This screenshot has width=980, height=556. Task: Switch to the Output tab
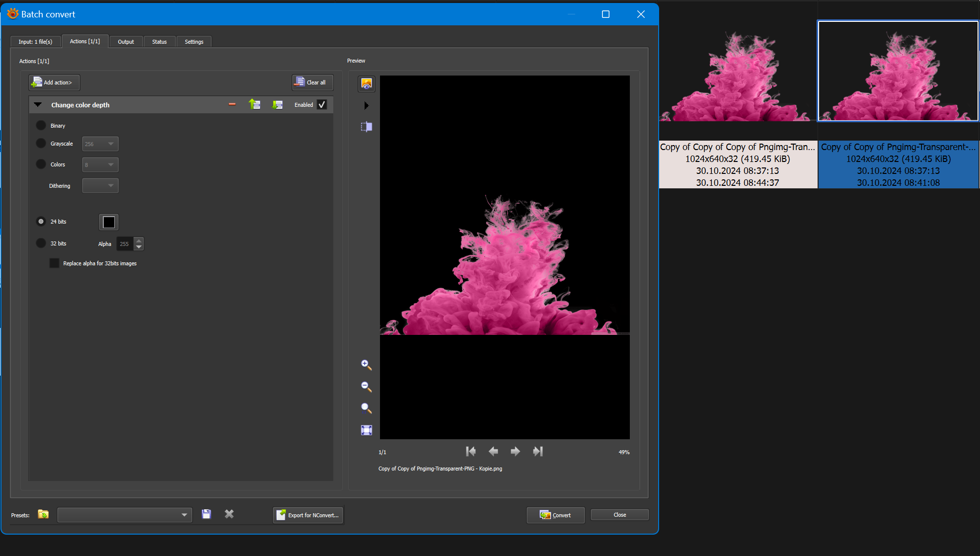(x=126, y=42)
